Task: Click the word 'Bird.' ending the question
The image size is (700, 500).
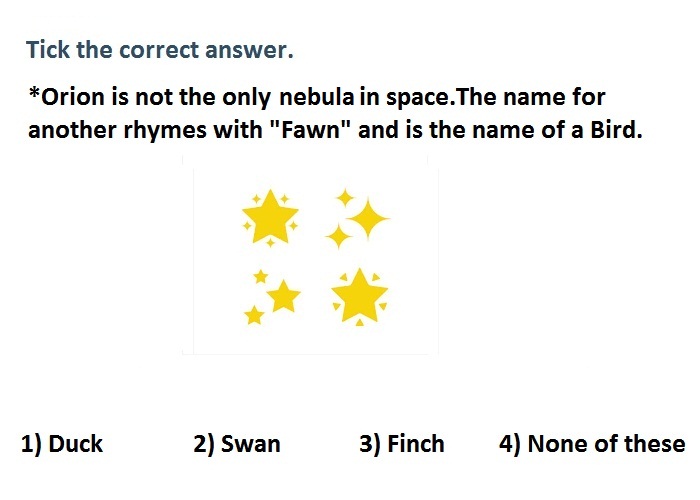Action: (616, 130)
